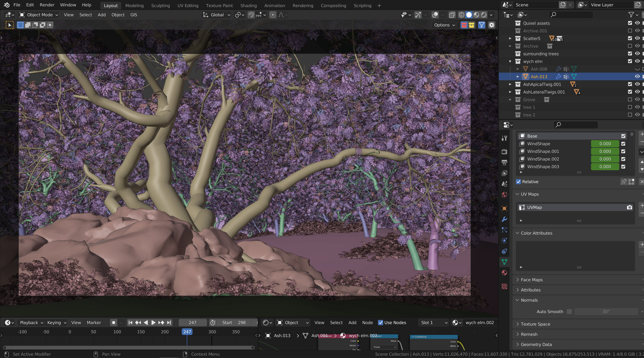Viewport: 644px width, 358px height.
Task: Toggle Ash.013 visibility eye icon
Action: tap(637, 76)
